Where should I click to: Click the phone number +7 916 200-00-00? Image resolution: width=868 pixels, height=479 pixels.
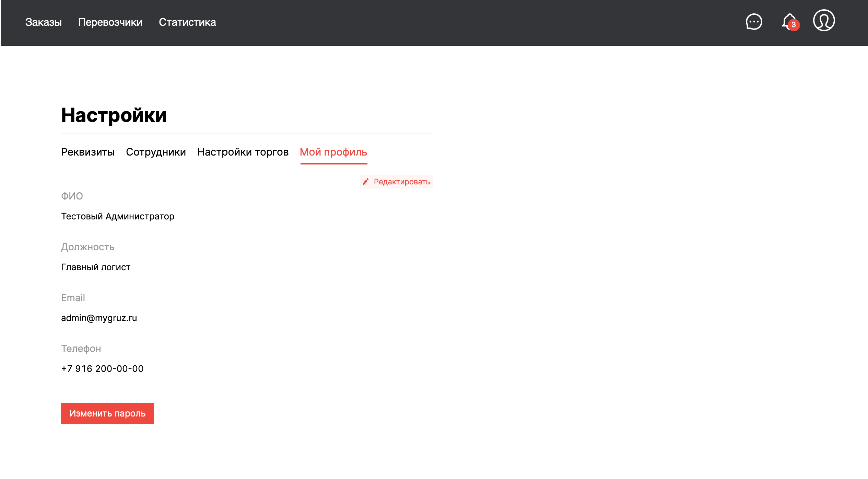102,369
